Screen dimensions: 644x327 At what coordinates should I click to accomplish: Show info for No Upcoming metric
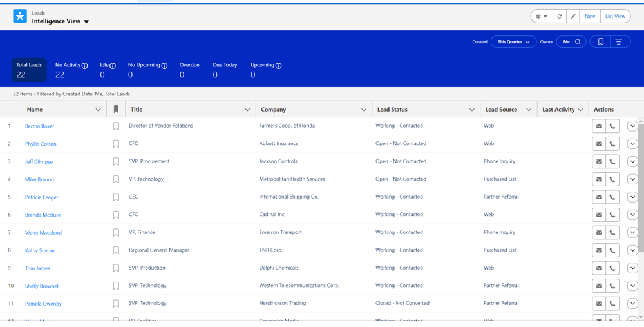click(x=164, y=66)
